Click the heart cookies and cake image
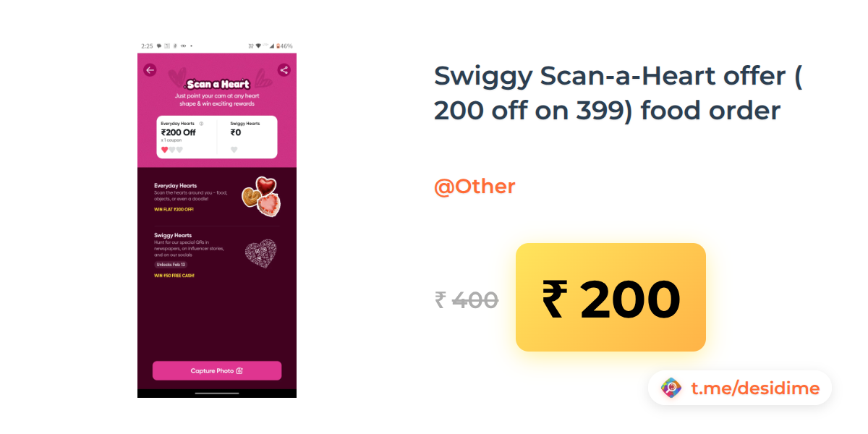This screenshot has width=868, height=434. pyautogui.click(x=261, y=195)
